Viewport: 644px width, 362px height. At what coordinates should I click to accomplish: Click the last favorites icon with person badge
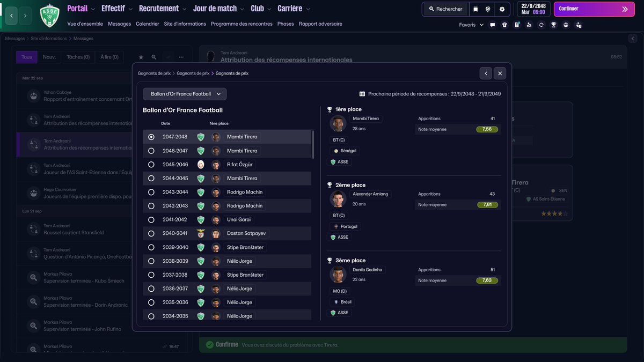(578, 25)
